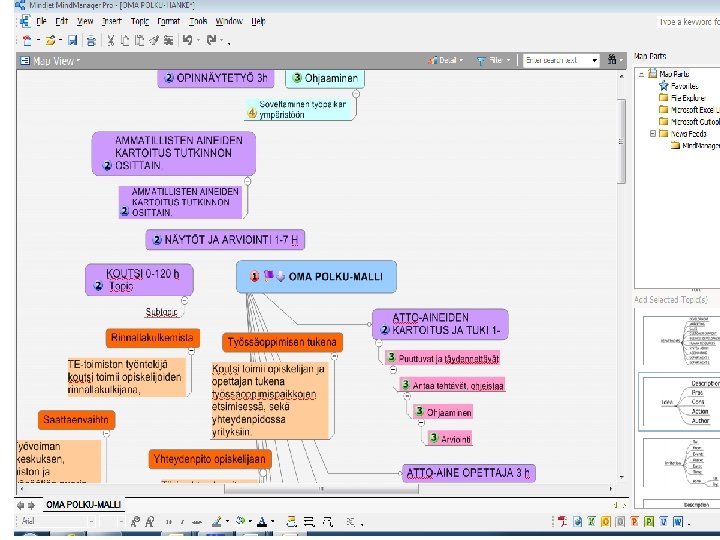This screenshot has width=720, height=540.
Task: Click the Cut scissors icon
Action: pos(111,41)
